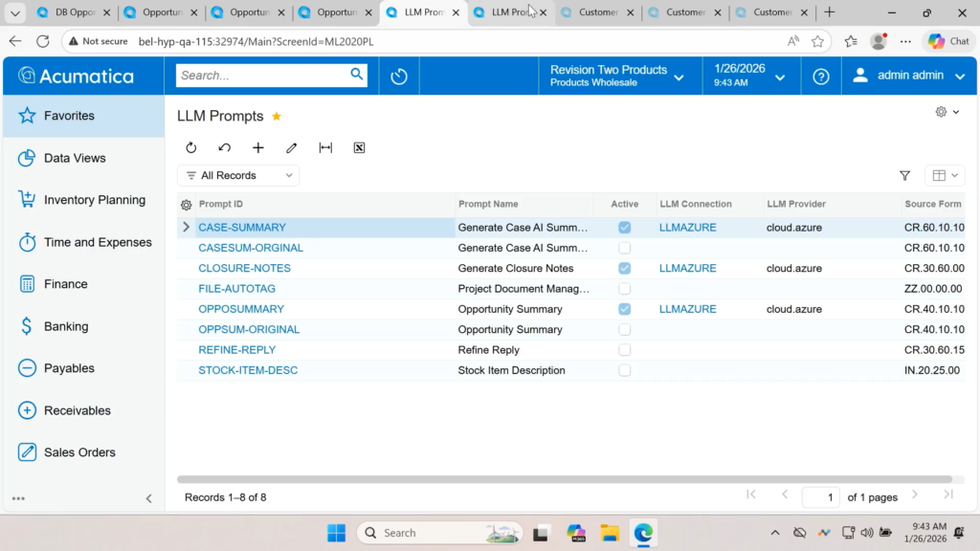Enable Active checkbox for STOCK-ITEM-DESC
This screenshot has width=980, height=551.
pos(624,370)
